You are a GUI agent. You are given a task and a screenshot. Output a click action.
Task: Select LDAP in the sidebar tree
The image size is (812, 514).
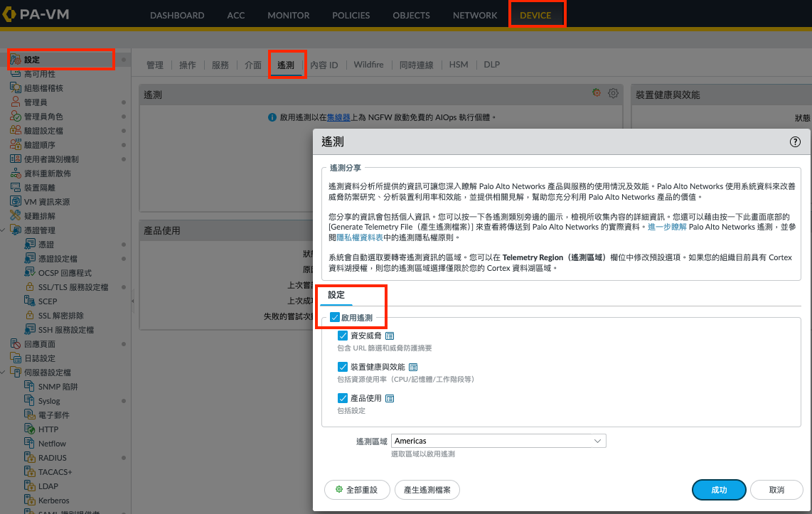(48, 486)
